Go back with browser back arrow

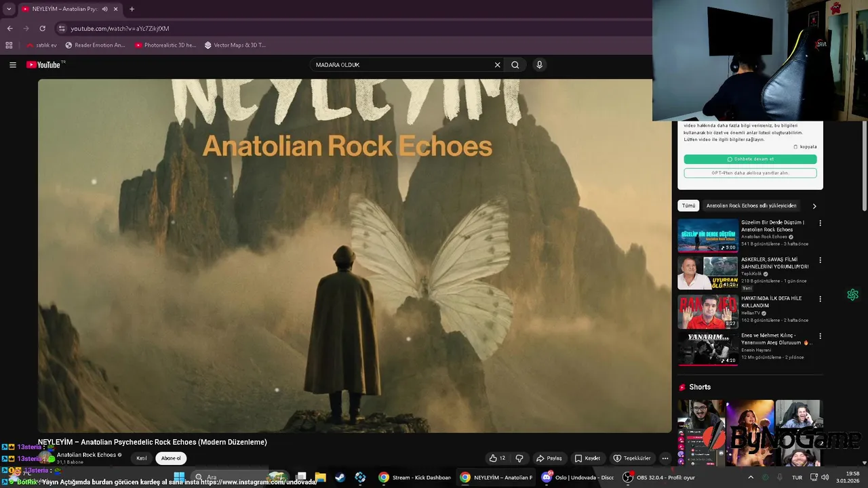pyautogui.click(x=9, y=28)
